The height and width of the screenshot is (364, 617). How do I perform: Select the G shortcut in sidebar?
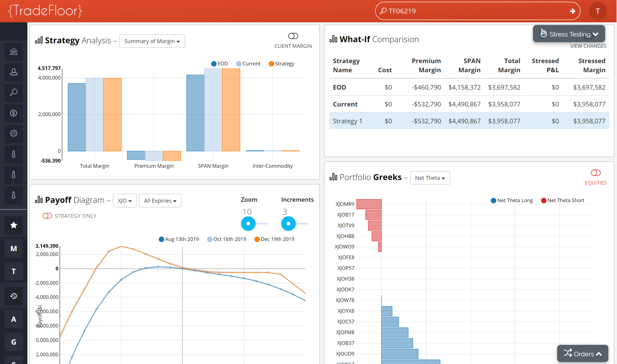pos(13,342)
